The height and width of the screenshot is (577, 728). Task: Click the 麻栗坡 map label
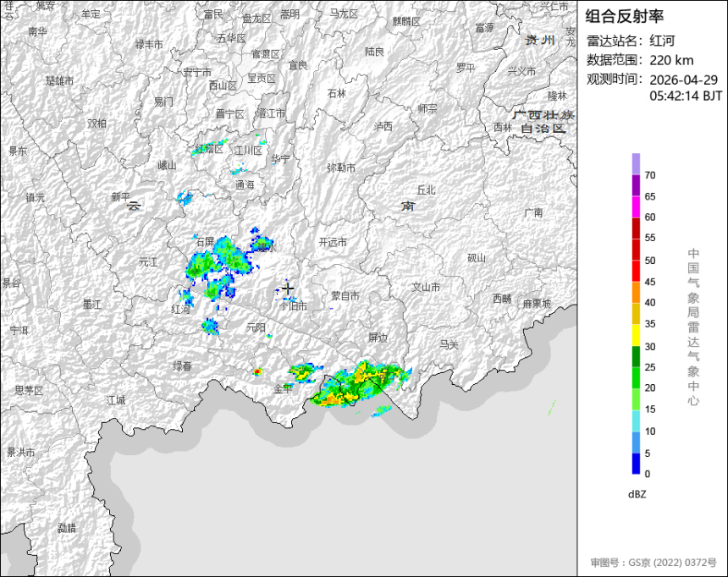pyautogui.click(x=538, y=304)
